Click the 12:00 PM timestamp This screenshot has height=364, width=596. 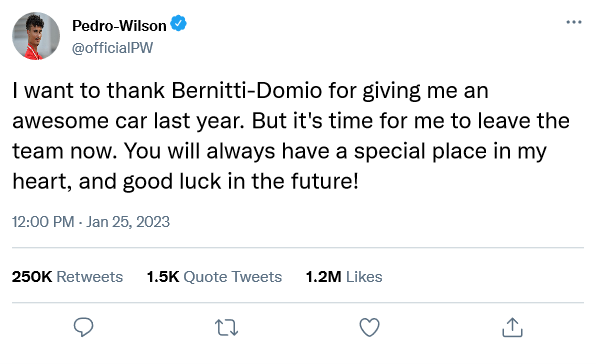tap(43, 222)
